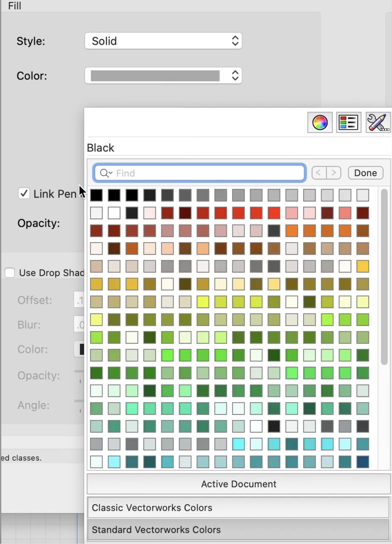Go forward to the next color palette
This screenshot has height=544, width=392.
pos(334,173)
